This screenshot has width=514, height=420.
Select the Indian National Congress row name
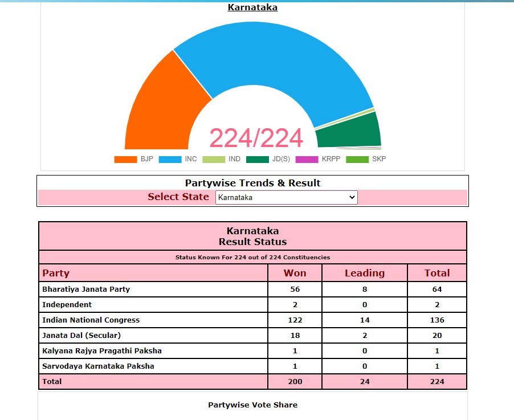(91, 320)
